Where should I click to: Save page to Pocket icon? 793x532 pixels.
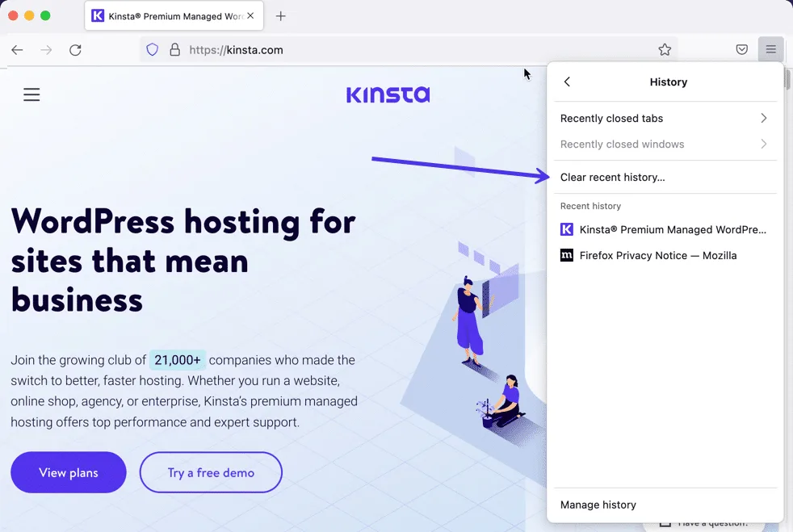741,49
